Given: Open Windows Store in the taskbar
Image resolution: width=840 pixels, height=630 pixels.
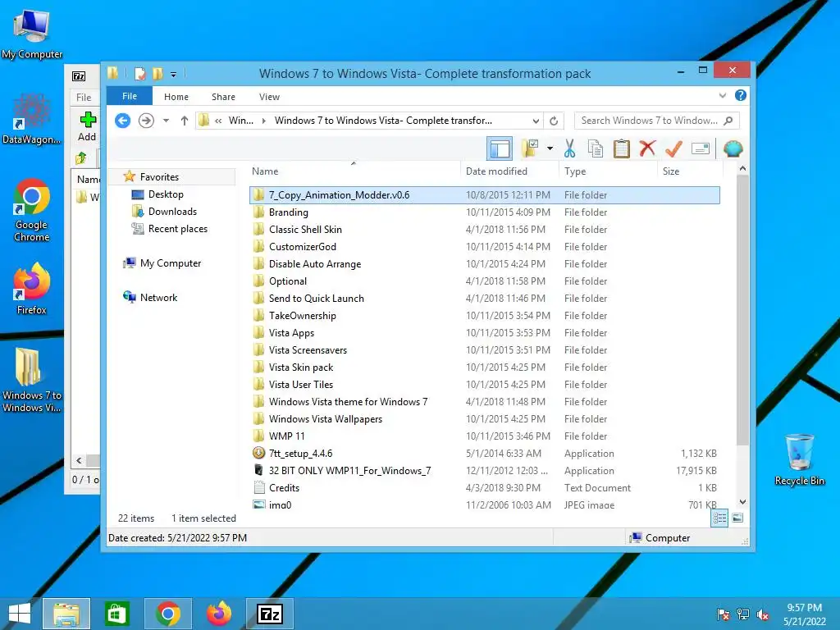Looking at the screenshot, I should 116,614.
